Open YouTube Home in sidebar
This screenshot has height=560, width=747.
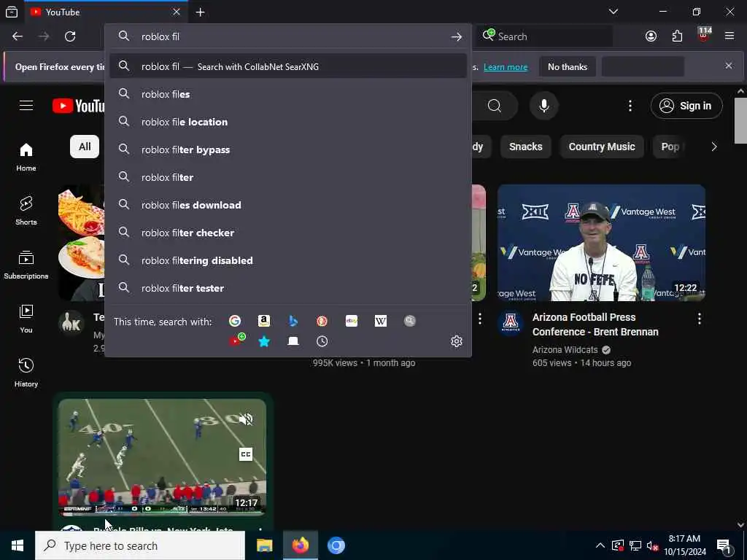coord(26,157)
